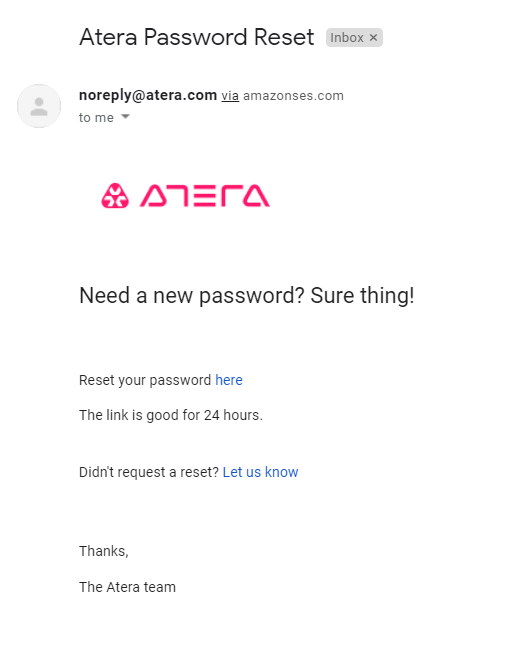
Task: Click the "Thanks," closing line
Action: 104,551
